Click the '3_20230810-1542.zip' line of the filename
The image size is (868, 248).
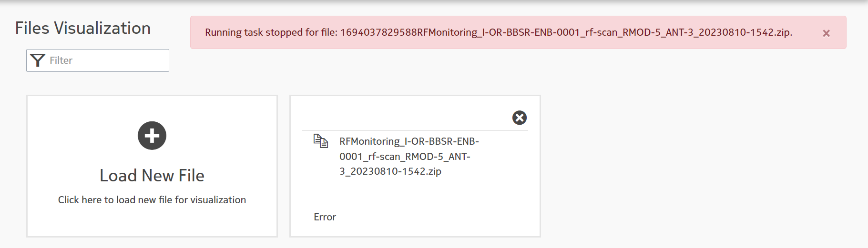[390, 171]
